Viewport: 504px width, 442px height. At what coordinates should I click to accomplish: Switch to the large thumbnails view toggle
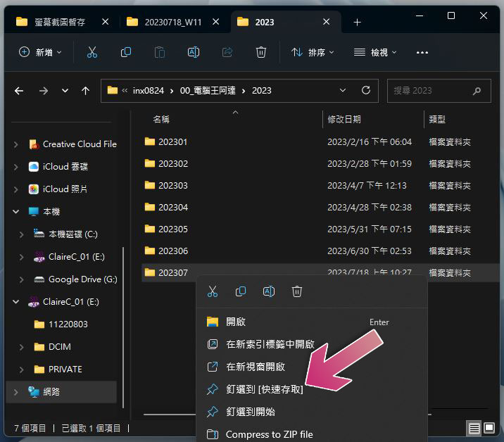[489, 428]
